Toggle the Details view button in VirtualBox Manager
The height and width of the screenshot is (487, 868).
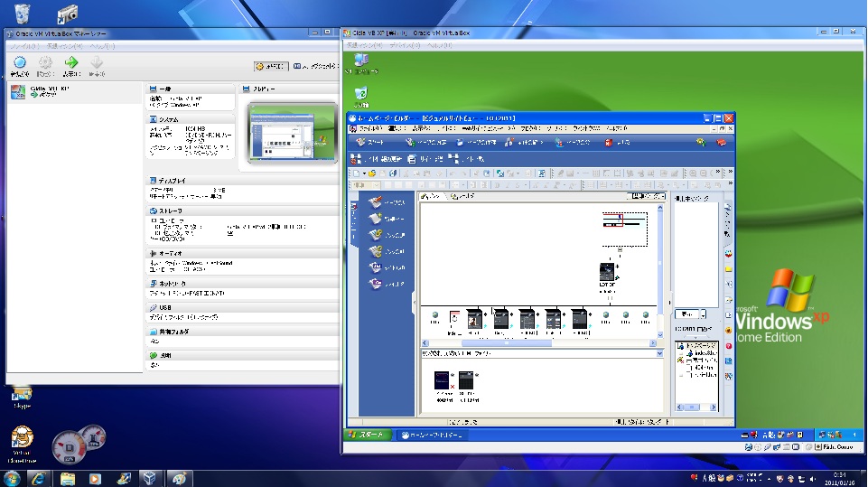point(271,66)
